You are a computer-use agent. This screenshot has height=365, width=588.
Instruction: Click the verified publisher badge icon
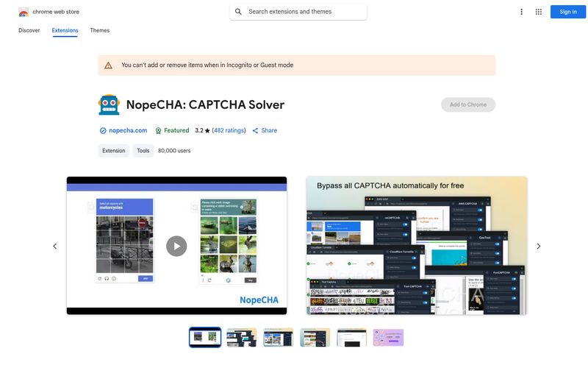103,131
